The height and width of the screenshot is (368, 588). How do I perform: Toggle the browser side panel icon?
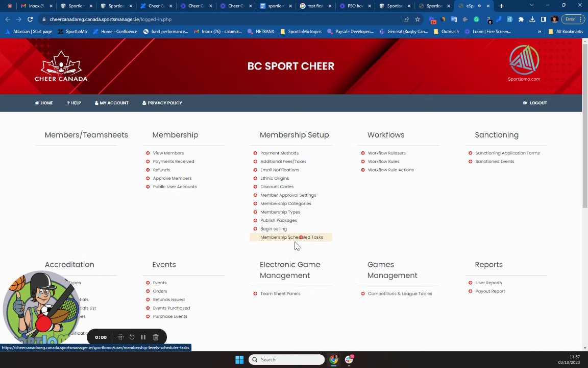[x=544, y=19]
